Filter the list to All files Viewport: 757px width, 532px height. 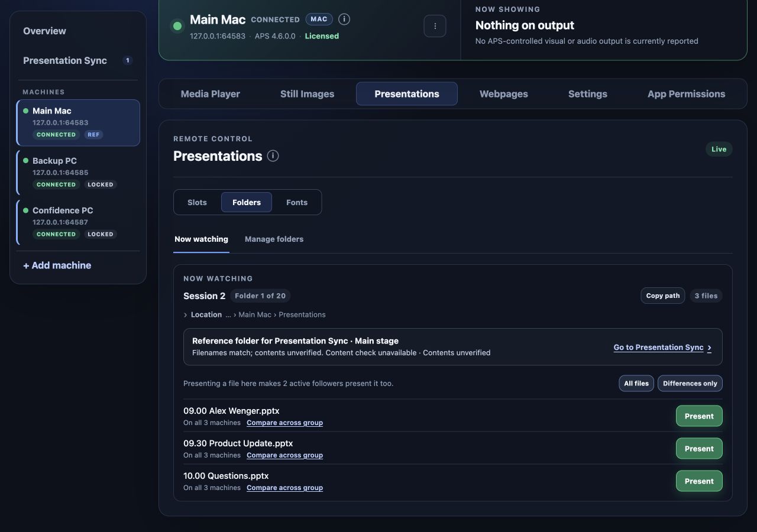(x=636, y=384)
